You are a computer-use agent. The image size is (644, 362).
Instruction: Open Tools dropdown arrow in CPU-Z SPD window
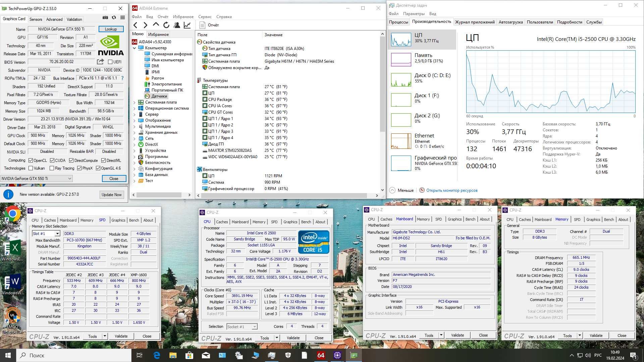[105, 336]
